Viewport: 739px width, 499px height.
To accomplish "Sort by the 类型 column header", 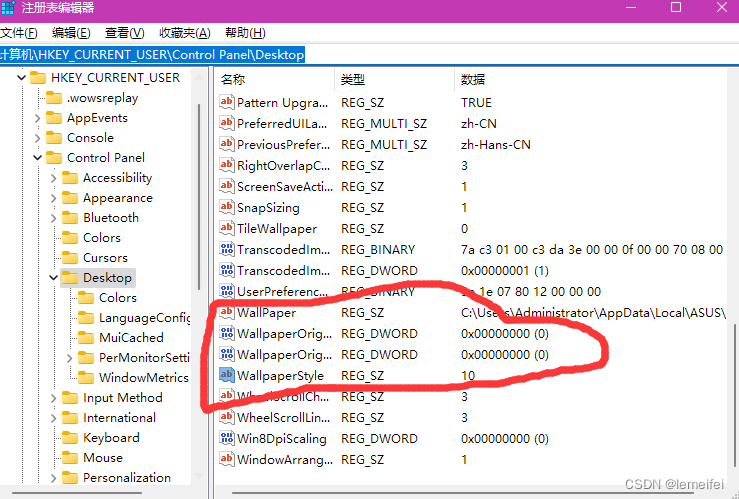I will (x=395, y=80).
